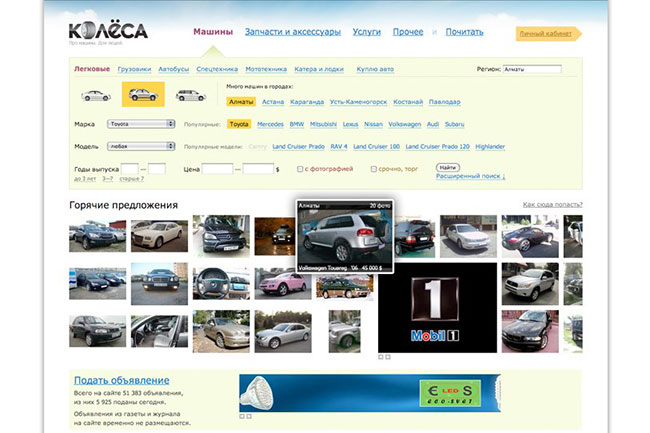Switch to Катера и лодки category
The image size is (650, 433).
point(319,69)
